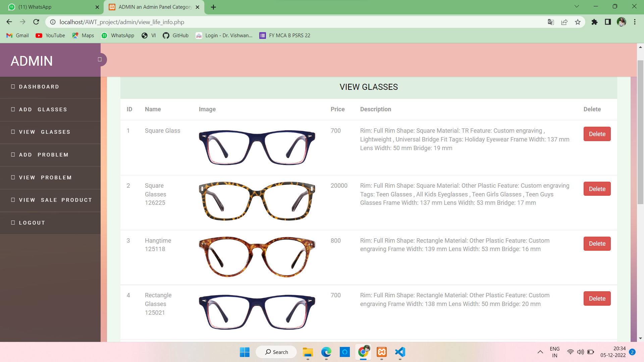Select LOGOUT from the admin menu
The image size is (644, 362).
pos(32,223)
